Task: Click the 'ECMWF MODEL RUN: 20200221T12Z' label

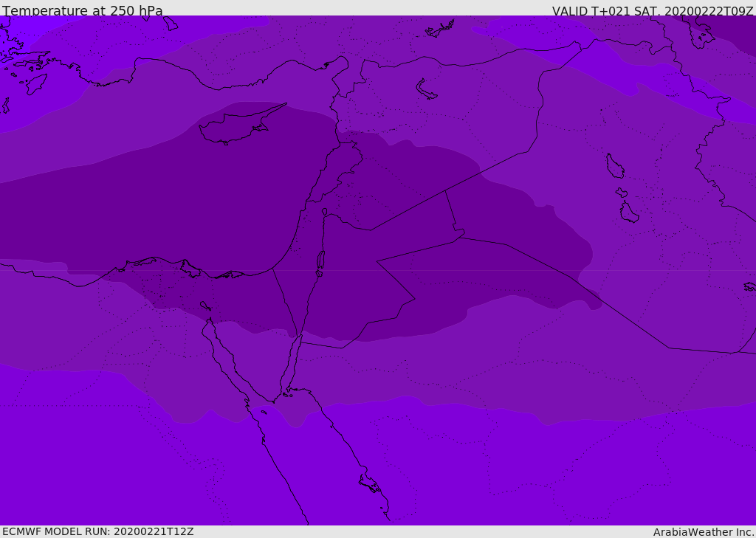Action: (98, 531)
